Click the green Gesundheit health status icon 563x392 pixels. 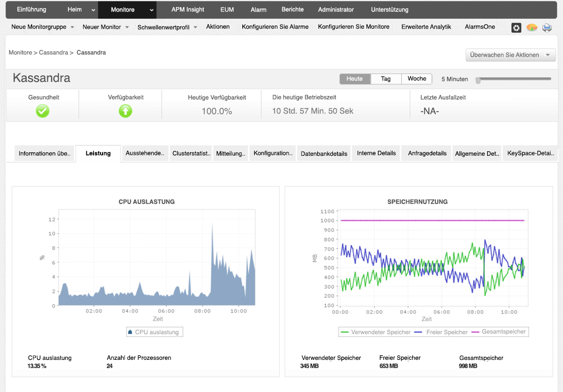(42, 111)
